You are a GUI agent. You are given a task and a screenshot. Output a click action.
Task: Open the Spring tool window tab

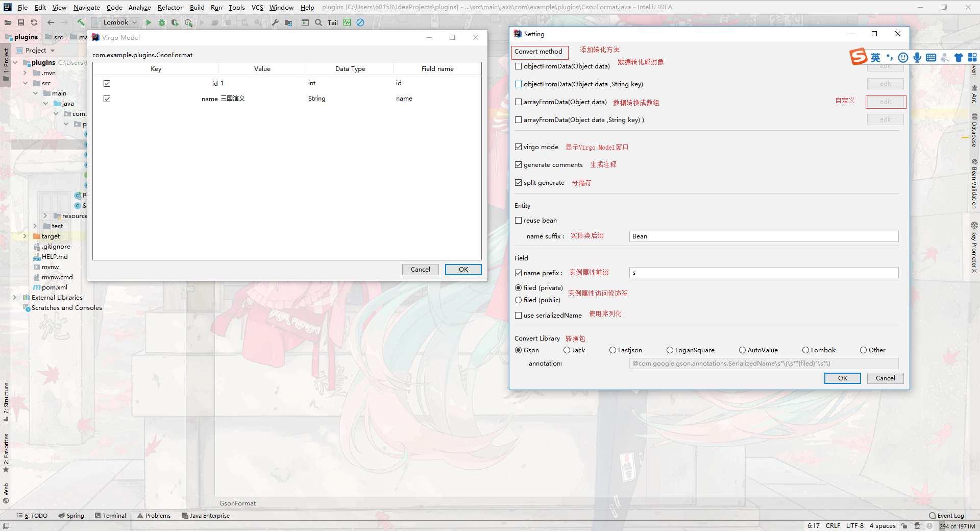click(x=71, y=516)
